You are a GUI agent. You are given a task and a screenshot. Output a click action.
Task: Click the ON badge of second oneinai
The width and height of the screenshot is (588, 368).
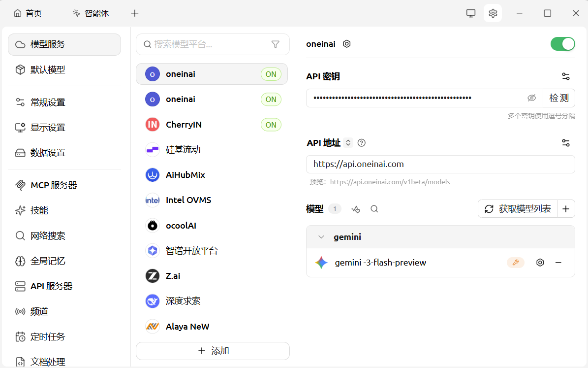click(271, 99)
